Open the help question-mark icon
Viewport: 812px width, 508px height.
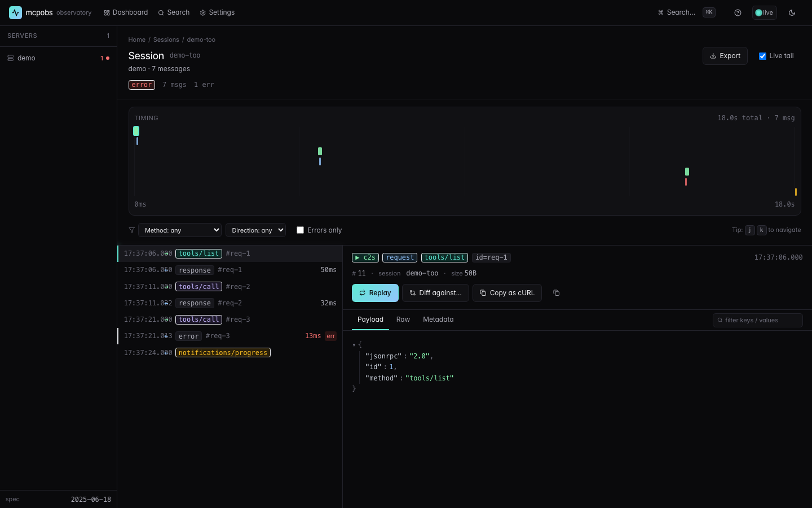[738, 12]
